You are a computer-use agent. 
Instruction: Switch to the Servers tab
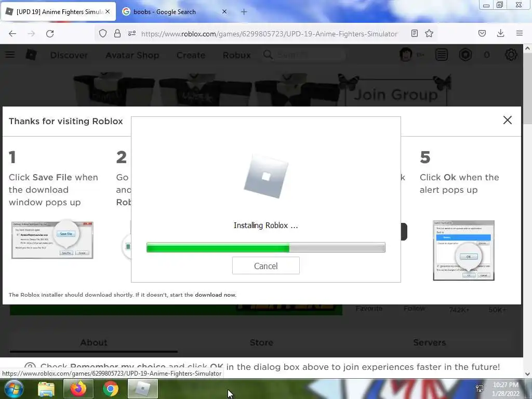429,342
